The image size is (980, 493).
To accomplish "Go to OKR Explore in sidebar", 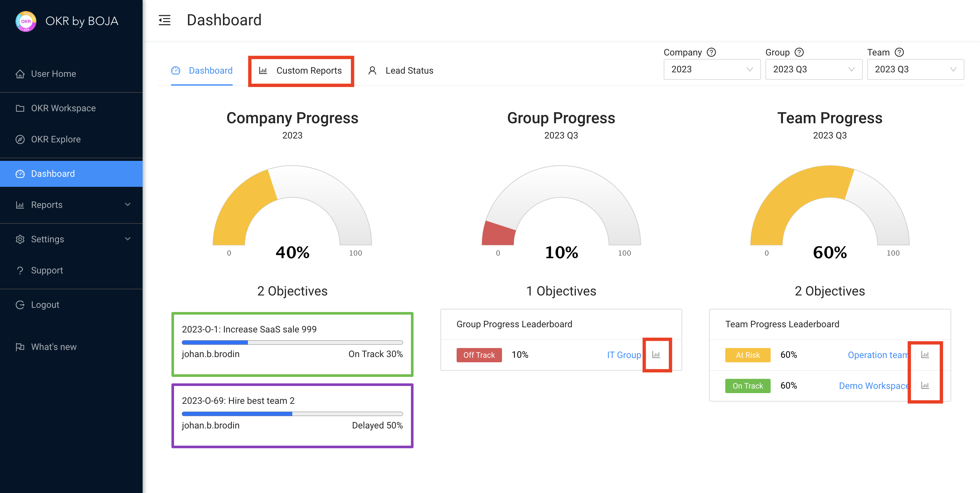I will [55, 139].
